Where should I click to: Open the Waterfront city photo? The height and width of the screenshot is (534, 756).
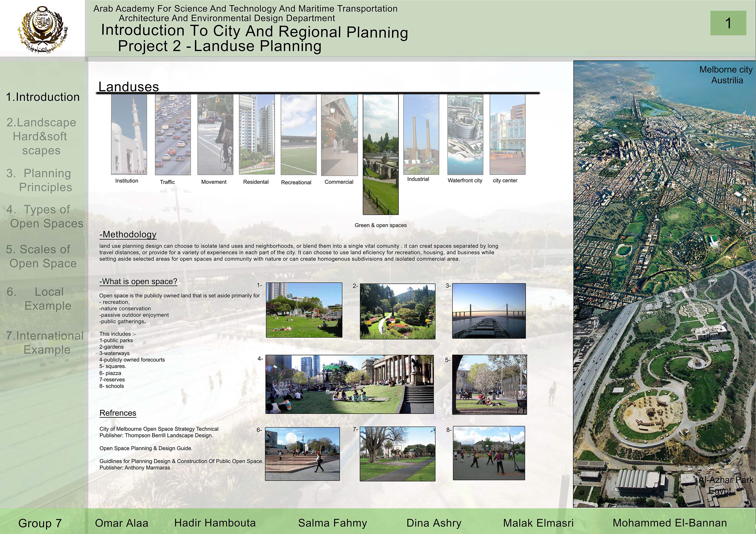[x=465, y=134]
